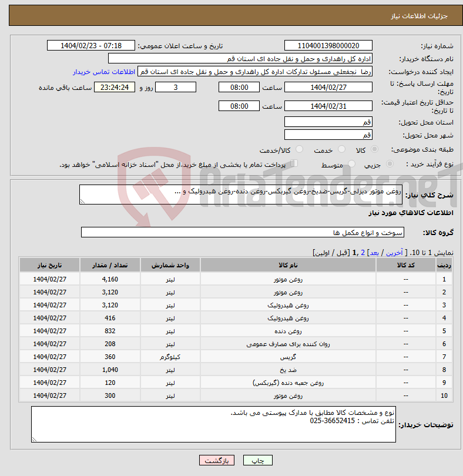Image resolution: width=463 pixels, height=476 pixels.
Task: Click the quantity 832 cell
Action: [110, 331]
